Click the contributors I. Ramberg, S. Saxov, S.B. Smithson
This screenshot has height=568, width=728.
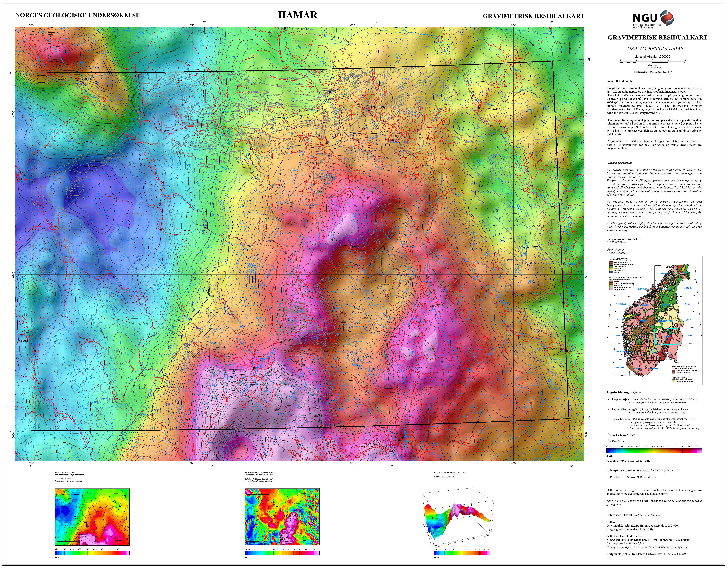pyautogui.click(x=631, y=477)
